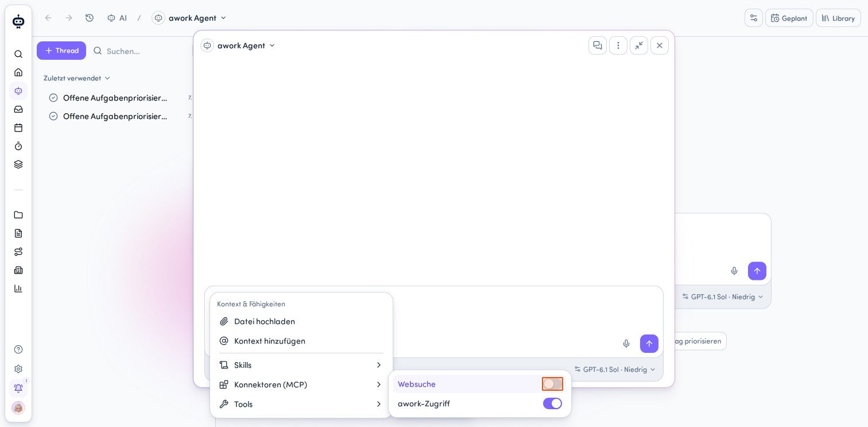Click the history clock icon in the top bar
The height and width of the screenshot is (427, 868).
[90, 18]
